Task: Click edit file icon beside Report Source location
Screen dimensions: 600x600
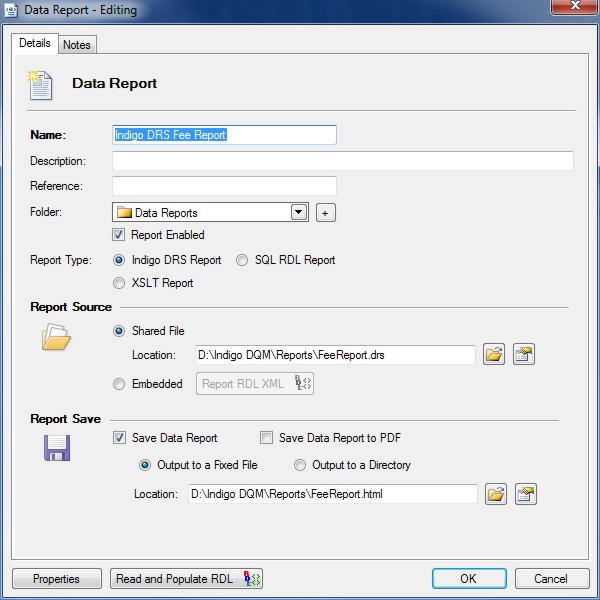Action: [524, 355]
